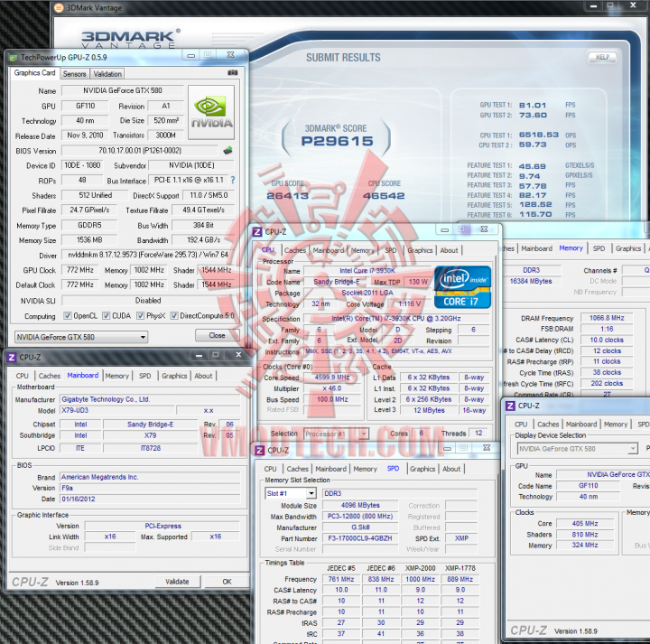This screenshot has width=650, height=644.
Task: Click the Bus Interface question mark icon
Action: (233, 180)
